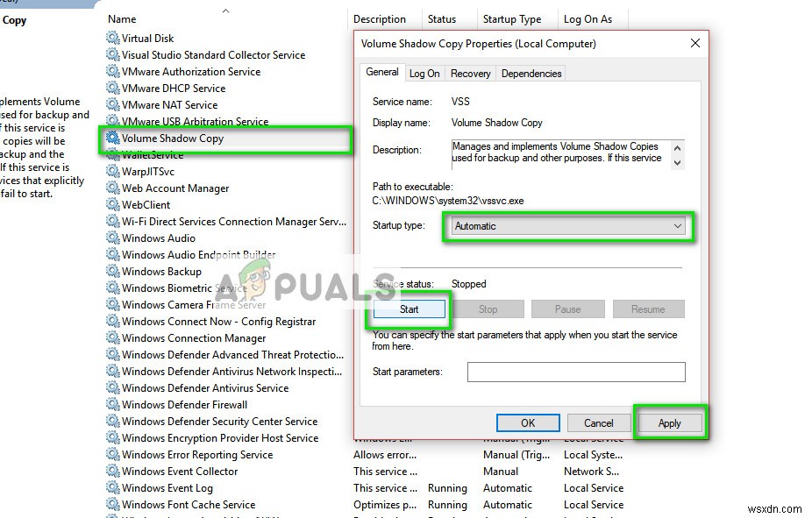Viewport: 812px width, 518px height.
Task: Click the Windows Defender Firewall gear icon
Action: pyautogui.click(x=113, y=404)
